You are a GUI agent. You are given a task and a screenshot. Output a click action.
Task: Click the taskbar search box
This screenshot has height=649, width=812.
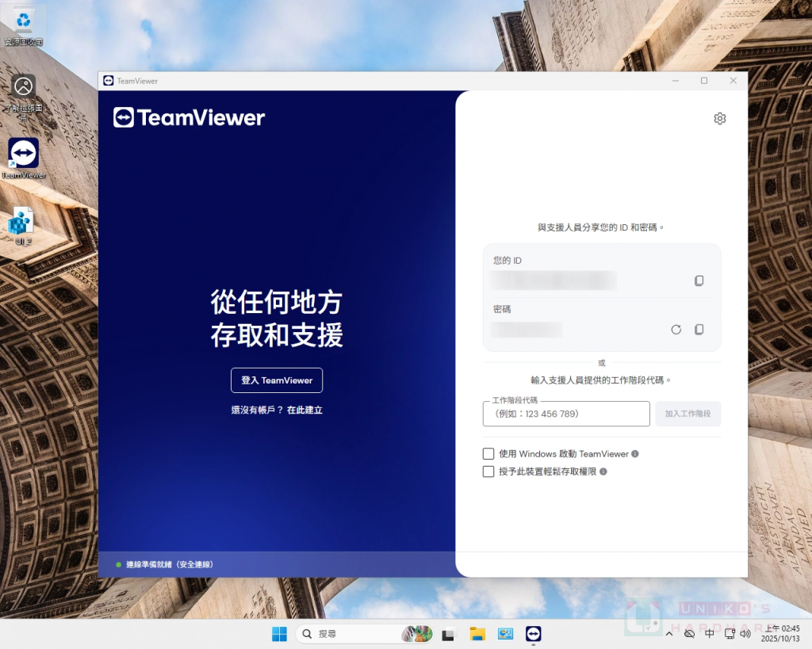click(x=349, y=634)
